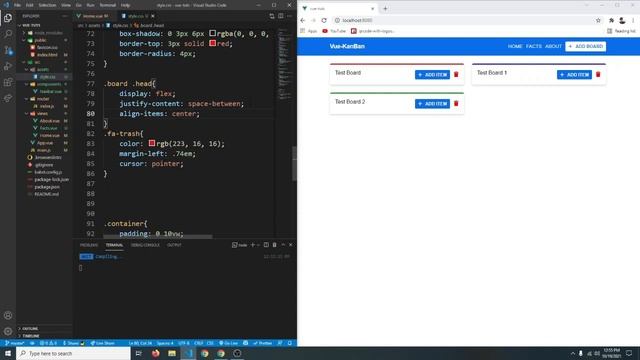Open the File menu

pyautogui.click(x=17, y=5)
